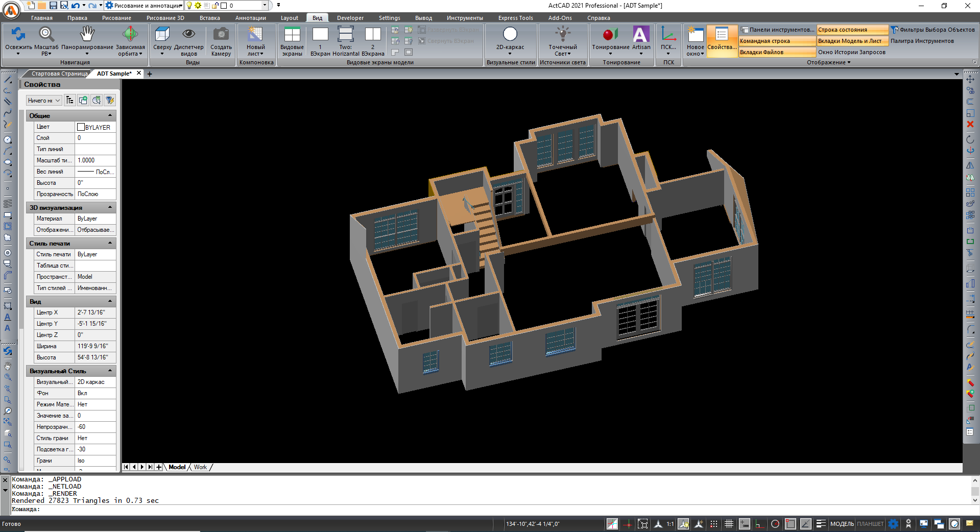Toggle the Command line (Командная строка) panel
Image resolution: width=980 pixels, height=532 pixels.
coord(776,41)
